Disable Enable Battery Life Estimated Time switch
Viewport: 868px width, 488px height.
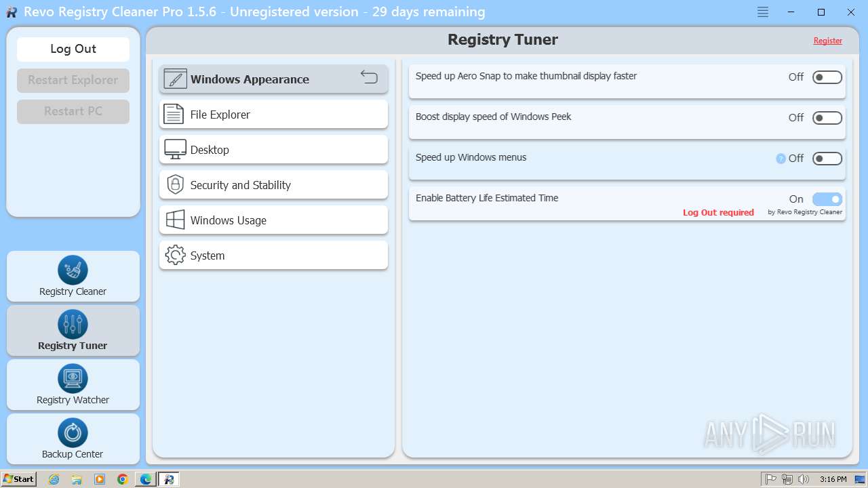click(827, 199)
